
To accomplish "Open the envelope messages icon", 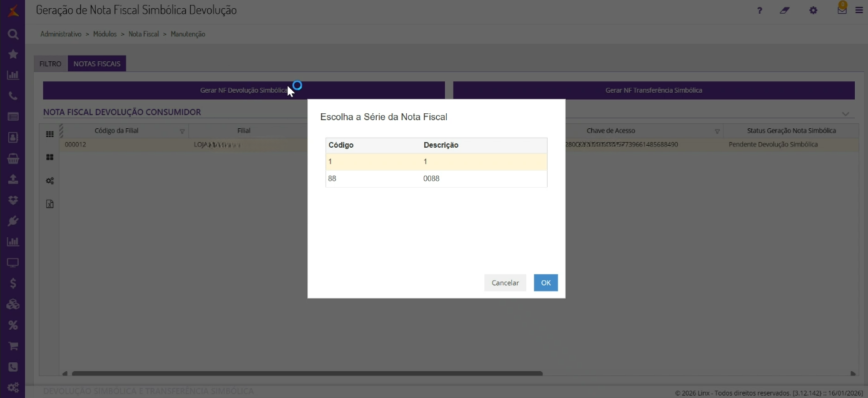I will pyautogui.click(x=842, y=10).
